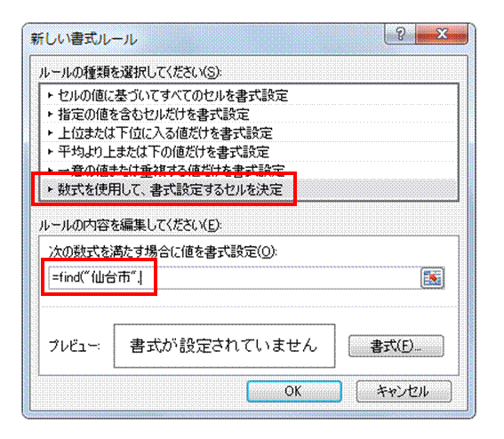This screenshot has width=504, height=439.
Task: Select rule セルの値に基づいてすべてのセルを書式設定
Action: tap(249, 95)
